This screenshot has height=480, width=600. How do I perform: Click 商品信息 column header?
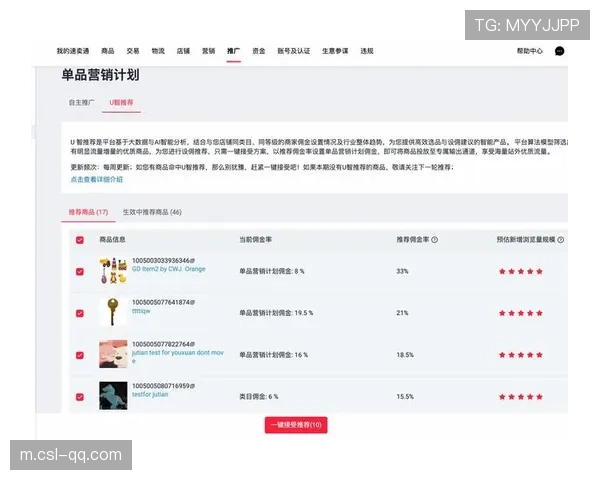[x=112, y=240]
